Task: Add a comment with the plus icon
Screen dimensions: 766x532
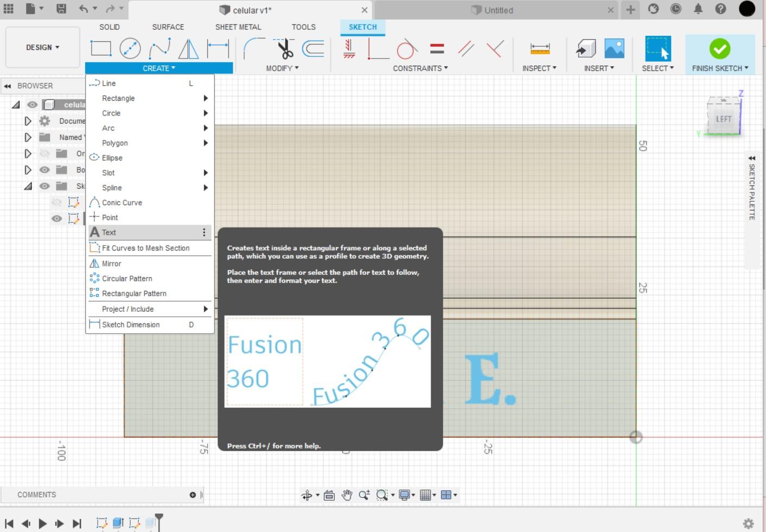Action: 193,495
